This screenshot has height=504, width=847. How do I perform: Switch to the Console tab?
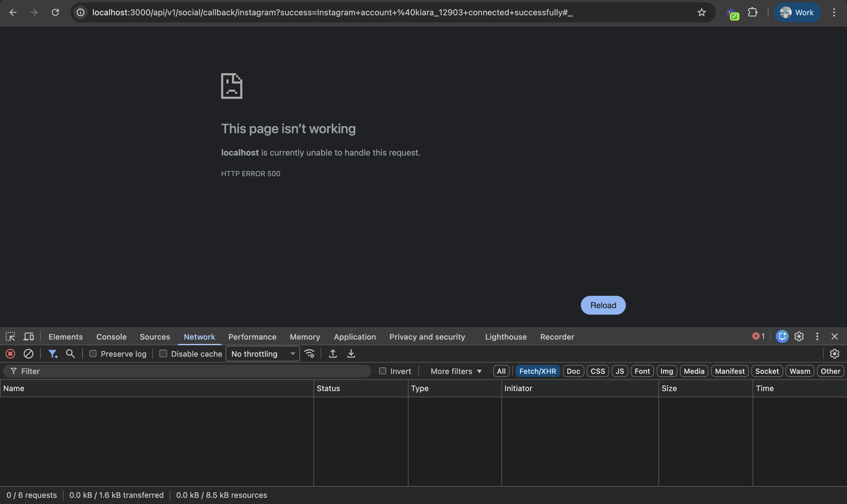[x=111, y=337]
